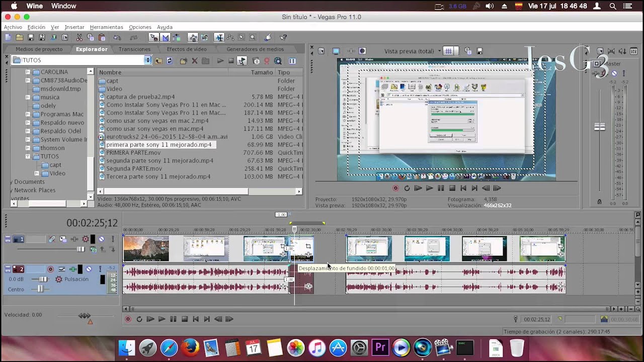Arm audio track 2 for recording
Screen dimensions: 644x362
tap(50, 269)
